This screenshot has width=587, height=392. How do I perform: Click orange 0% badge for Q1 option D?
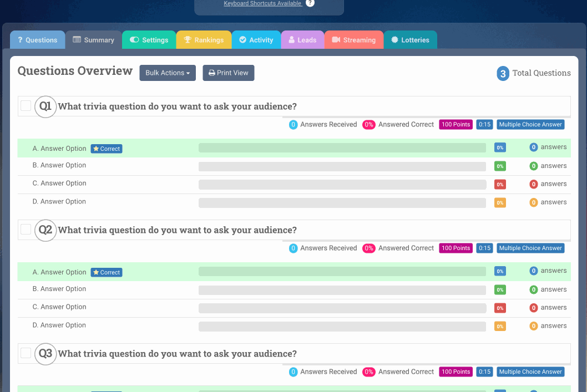500,203
